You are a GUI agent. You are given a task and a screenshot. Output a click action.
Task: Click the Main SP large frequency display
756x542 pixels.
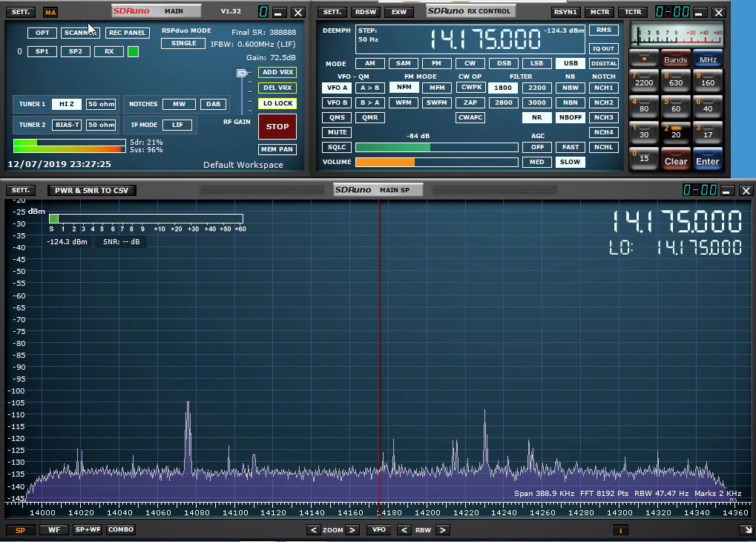677,222
